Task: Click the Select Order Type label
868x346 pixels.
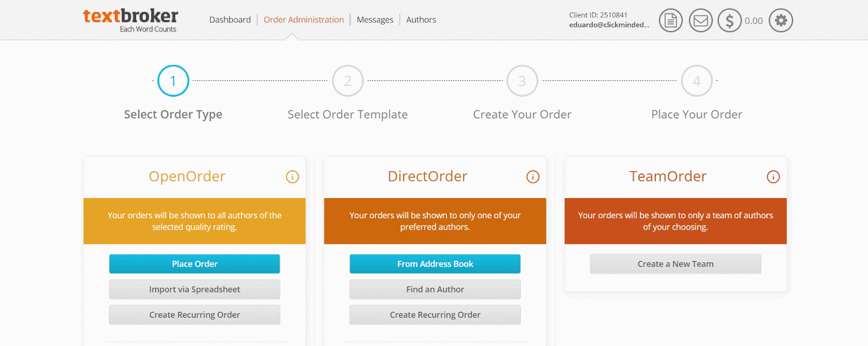Action: [173, 115]
